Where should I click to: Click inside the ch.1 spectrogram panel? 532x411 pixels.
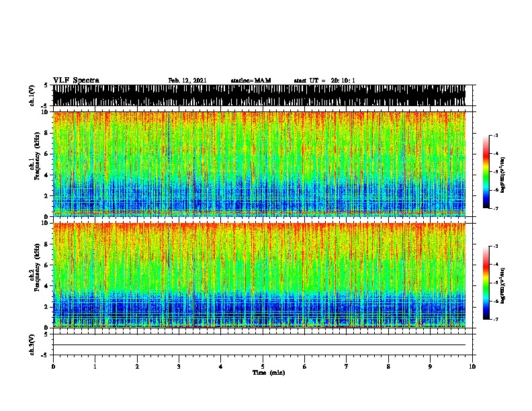259,164
